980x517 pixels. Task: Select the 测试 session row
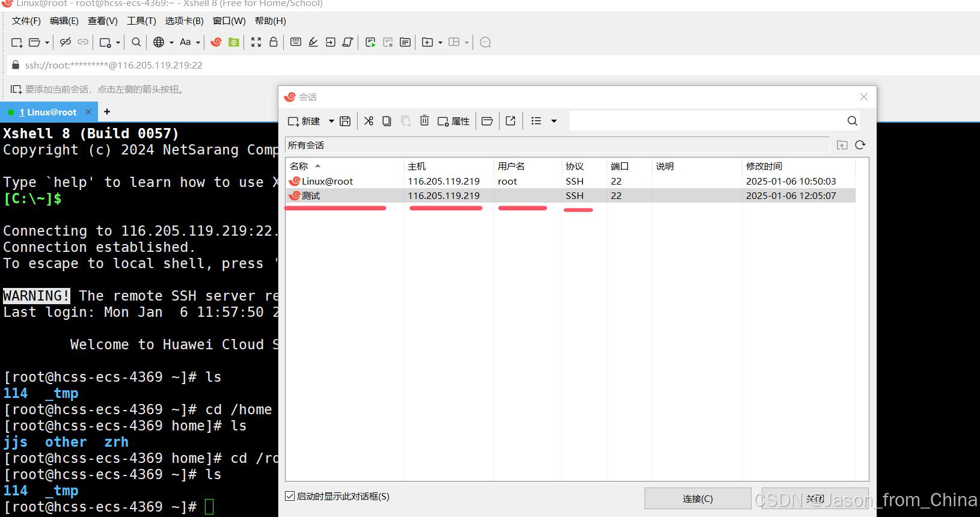(x=571, y=195)
